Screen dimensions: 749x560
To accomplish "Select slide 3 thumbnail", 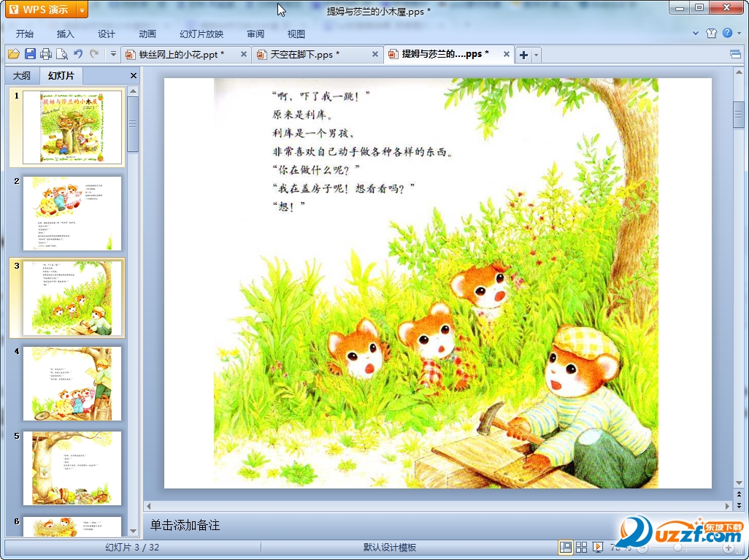I will coord(72,298).
